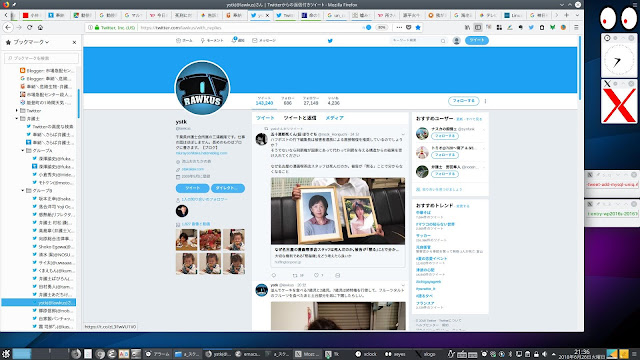640x360 pixels.
Task: Click the RAWKUS profile avatar
Action: click(202, 88)
